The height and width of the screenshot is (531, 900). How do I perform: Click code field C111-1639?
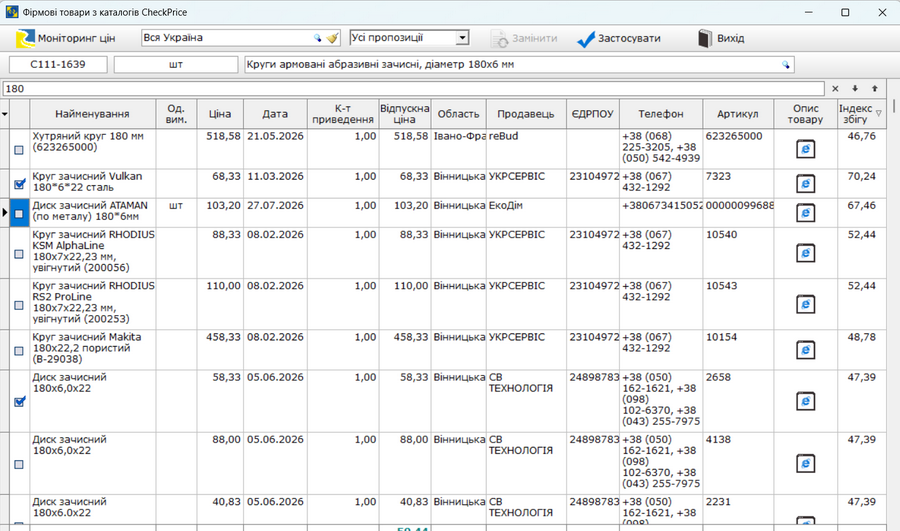(58, 64)
